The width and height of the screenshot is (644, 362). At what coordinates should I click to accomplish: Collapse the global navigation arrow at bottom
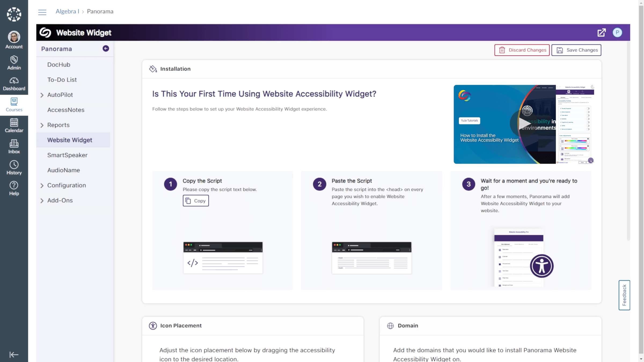(14, 354)
